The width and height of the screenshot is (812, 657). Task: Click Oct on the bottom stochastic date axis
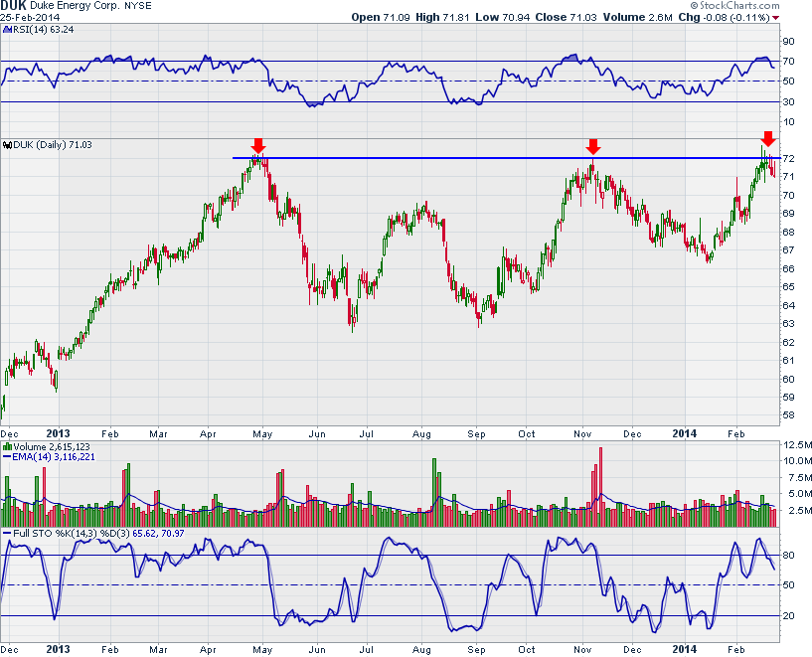click(x=527, y=649)
